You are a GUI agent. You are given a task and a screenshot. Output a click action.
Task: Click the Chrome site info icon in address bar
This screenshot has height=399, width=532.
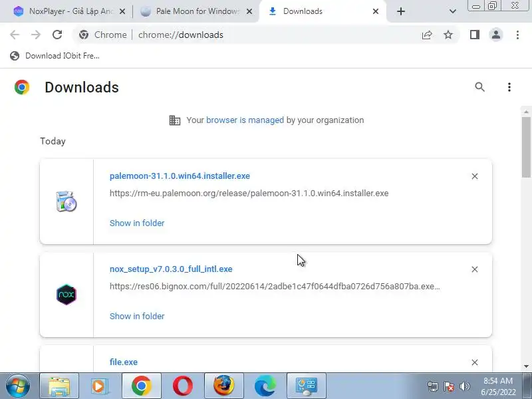tap(84, 35)
